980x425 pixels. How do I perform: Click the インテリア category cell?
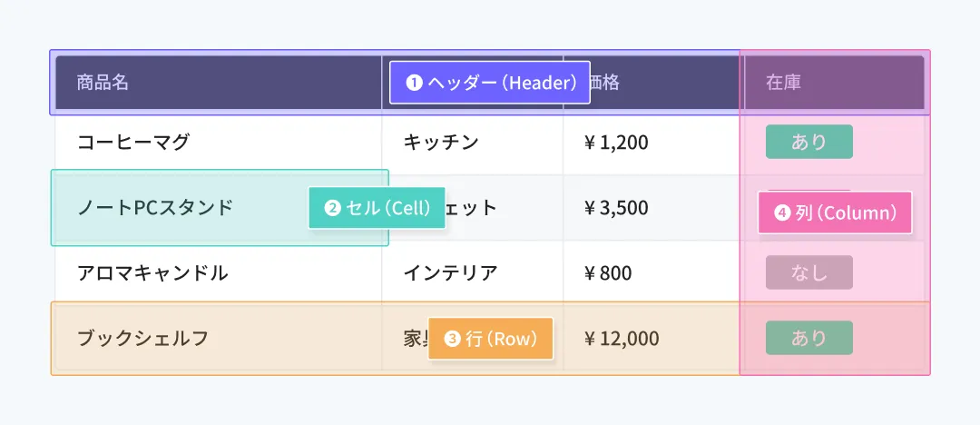click(x=450, y=272)
